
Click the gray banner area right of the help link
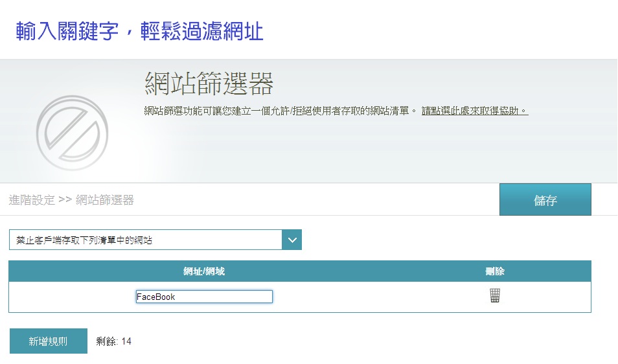click(570, 111)
